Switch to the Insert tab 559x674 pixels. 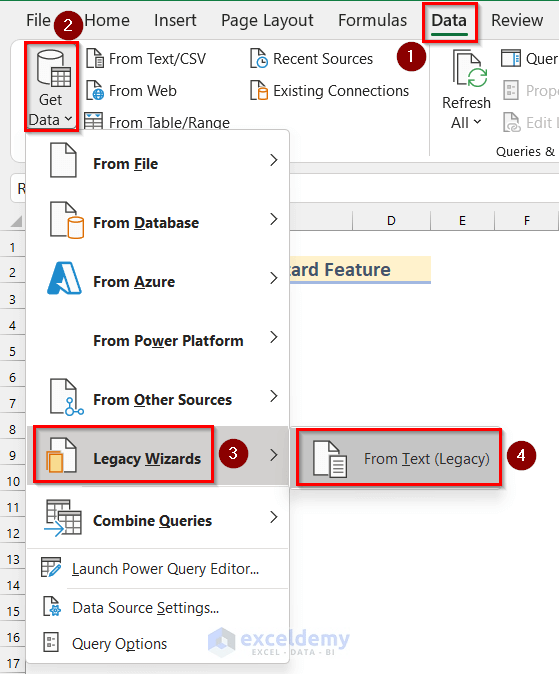tap(175, 20)
